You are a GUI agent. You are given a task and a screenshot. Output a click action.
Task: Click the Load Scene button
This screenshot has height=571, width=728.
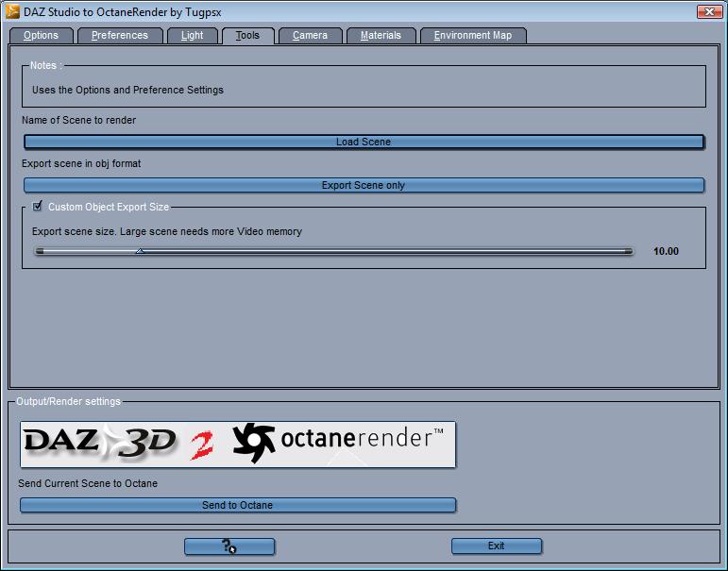pos(364,142)
